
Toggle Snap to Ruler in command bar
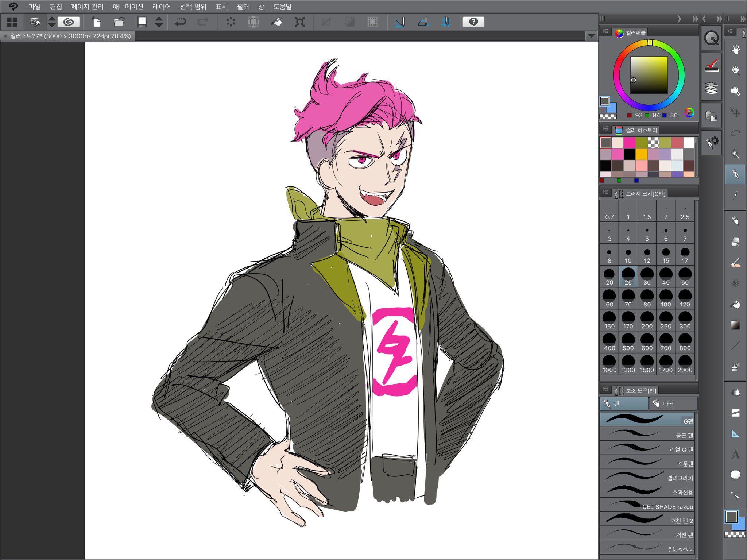[x=400, y=22]
